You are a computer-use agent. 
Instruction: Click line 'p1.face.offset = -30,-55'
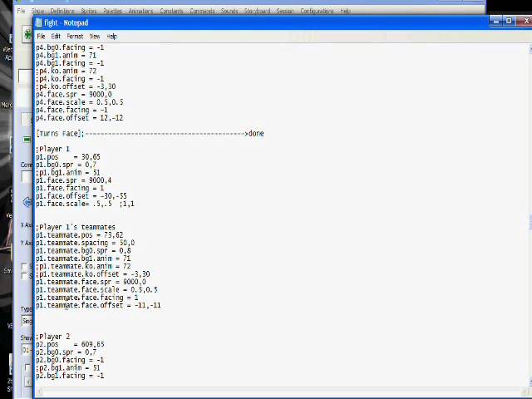[81, 196]
